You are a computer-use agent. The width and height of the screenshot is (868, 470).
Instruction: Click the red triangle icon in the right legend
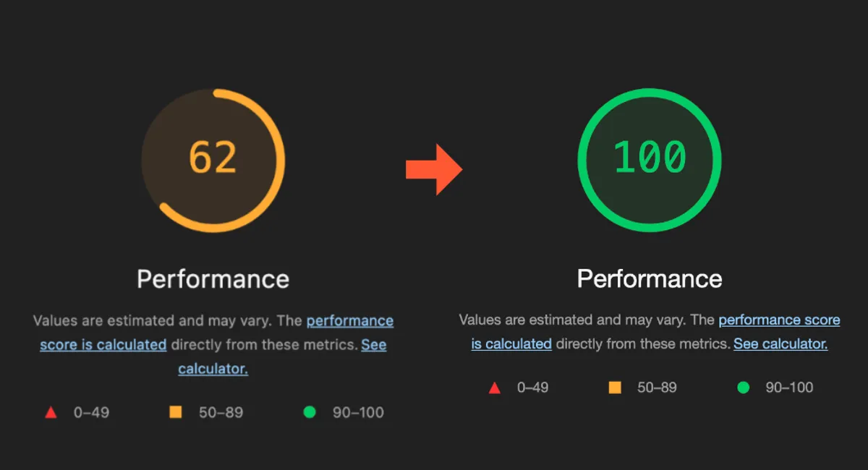[x=495, y=388]
